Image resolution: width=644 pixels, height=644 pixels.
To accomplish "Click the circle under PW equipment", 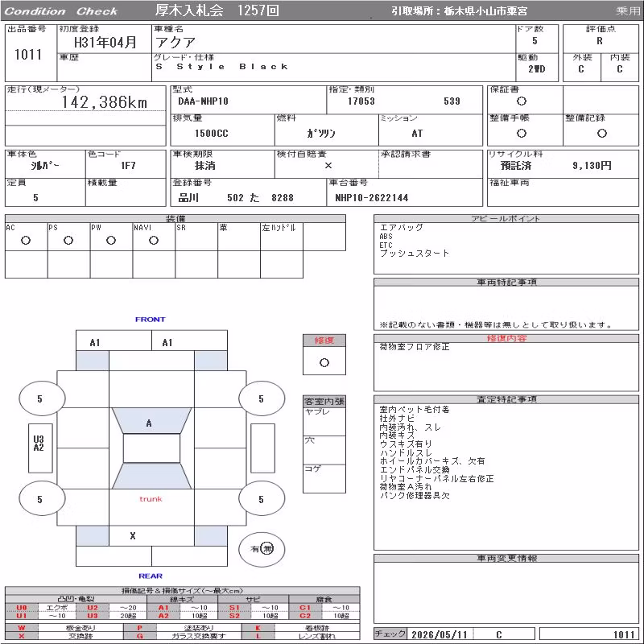I will click(x=111, y=240).
